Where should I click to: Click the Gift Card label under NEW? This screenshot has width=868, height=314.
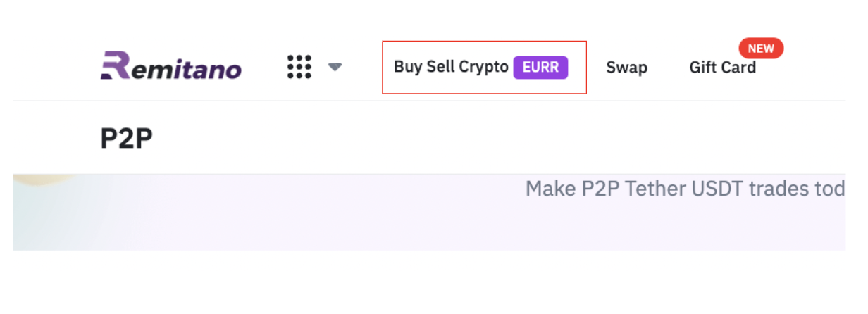pyautogui.click(x=723, y=68)
